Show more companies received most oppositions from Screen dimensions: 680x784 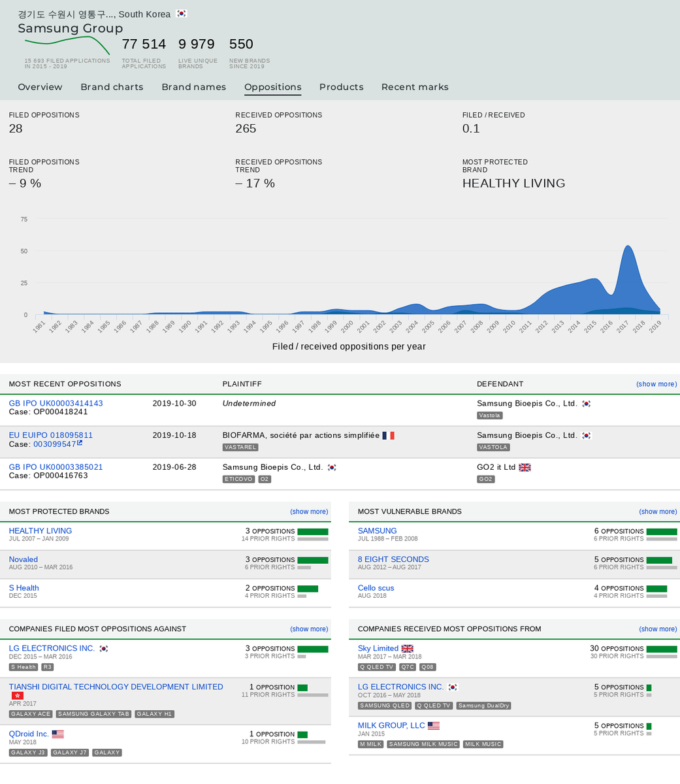658,629
